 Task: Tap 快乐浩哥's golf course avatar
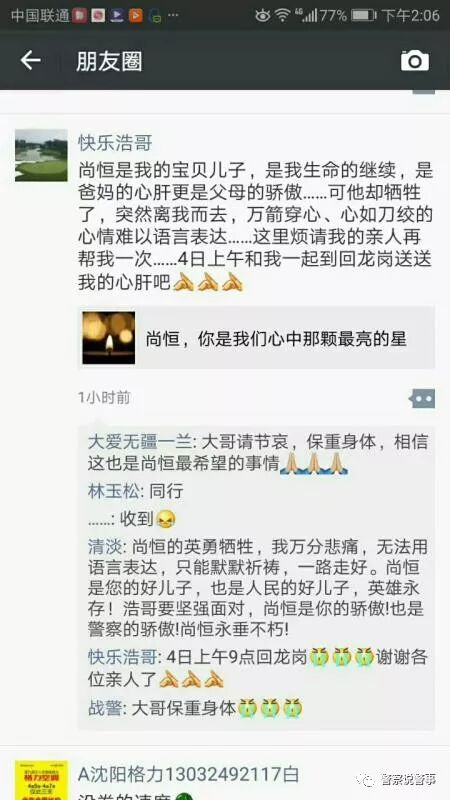click(41, 155)
